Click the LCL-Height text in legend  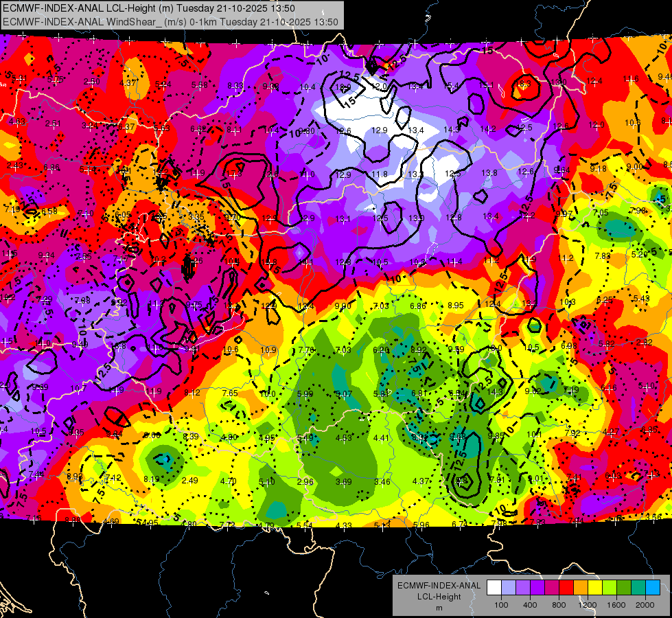coord(439,597)
